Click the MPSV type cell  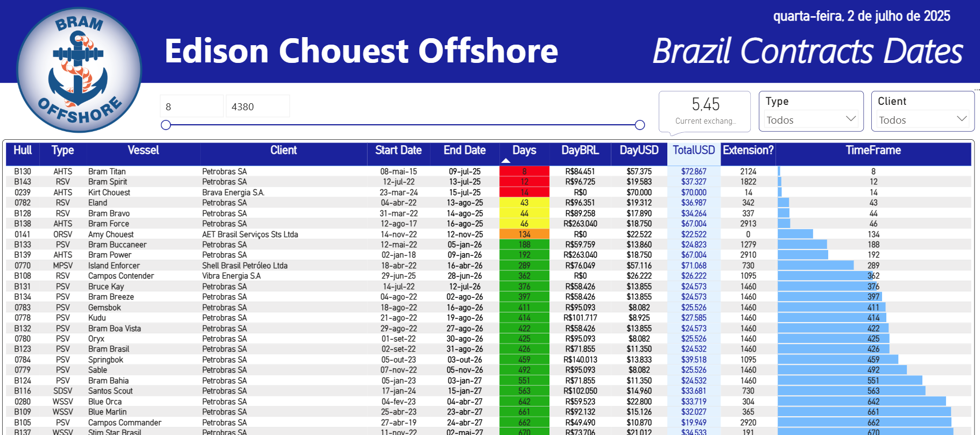click(63, 266)
